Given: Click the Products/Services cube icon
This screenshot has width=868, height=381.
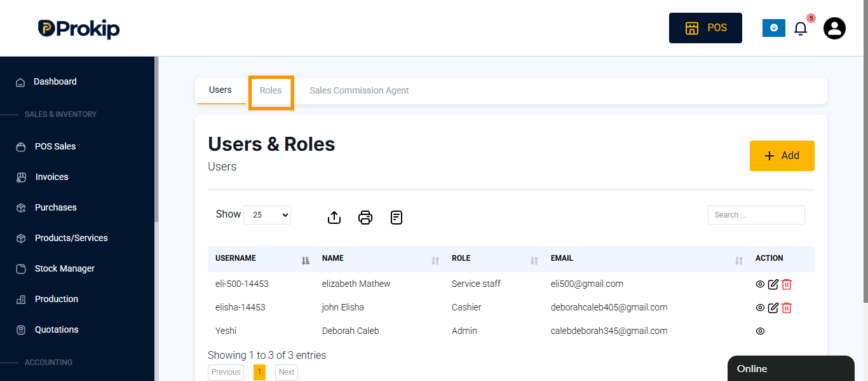Looking at the screenshot, I should click(x=21, y=239).
